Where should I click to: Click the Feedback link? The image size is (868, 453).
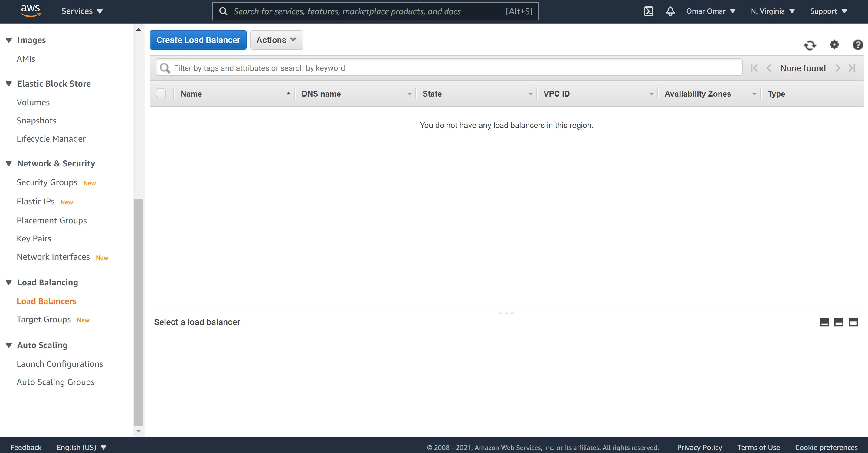pyautogui.click(x=26, y=447)
